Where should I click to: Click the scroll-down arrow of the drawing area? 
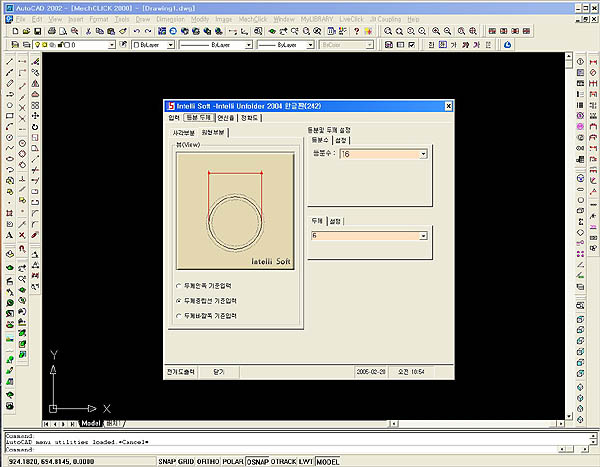click(569, 416)
